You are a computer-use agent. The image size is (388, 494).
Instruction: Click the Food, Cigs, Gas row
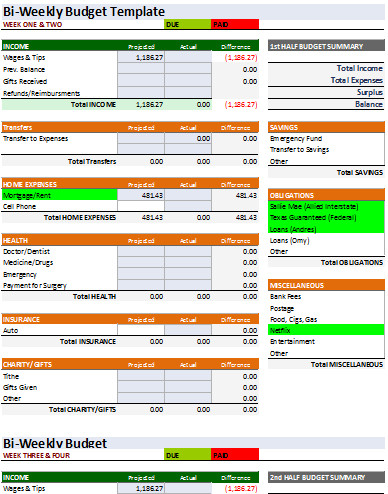326,319
